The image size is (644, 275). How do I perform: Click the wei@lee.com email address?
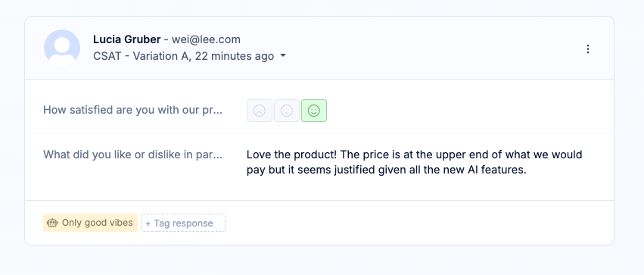click(206, 39)
